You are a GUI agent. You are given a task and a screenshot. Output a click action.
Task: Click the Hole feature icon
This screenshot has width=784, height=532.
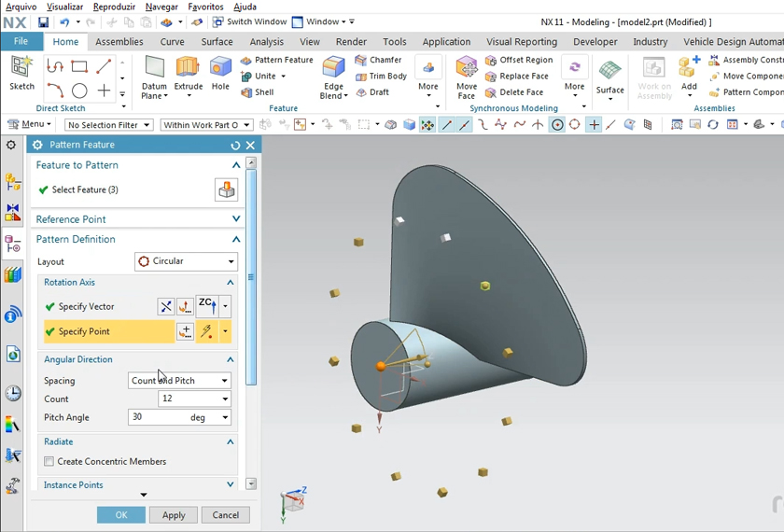(220, 71)
